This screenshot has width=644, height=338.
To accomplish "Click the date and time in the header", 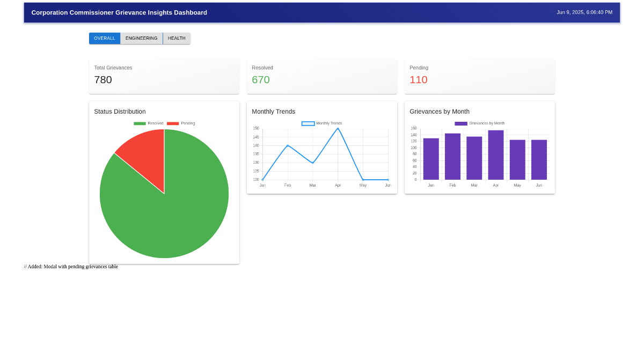I will coord(584,12).
